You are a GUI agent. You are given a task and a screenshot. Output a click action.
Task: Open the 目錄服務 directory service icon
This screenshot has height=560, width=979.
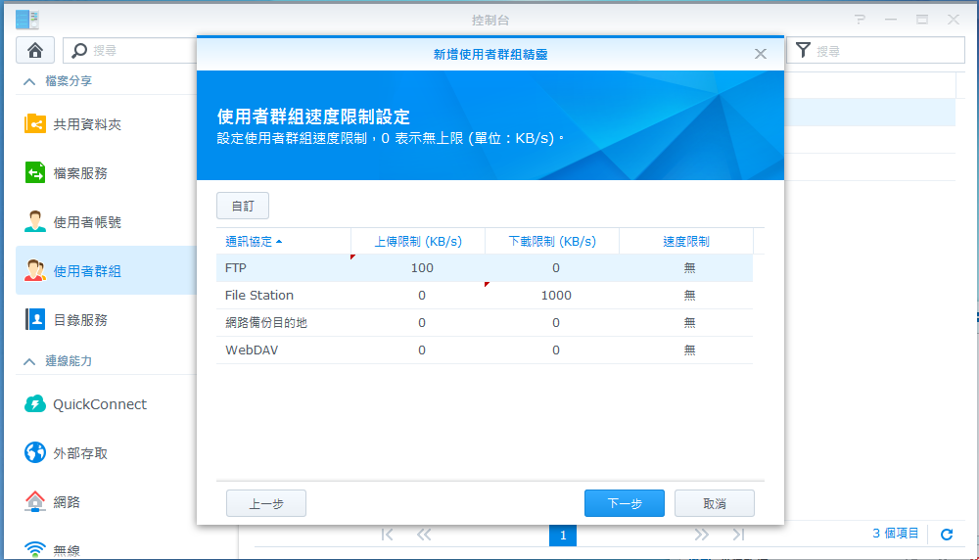(35, 319)
